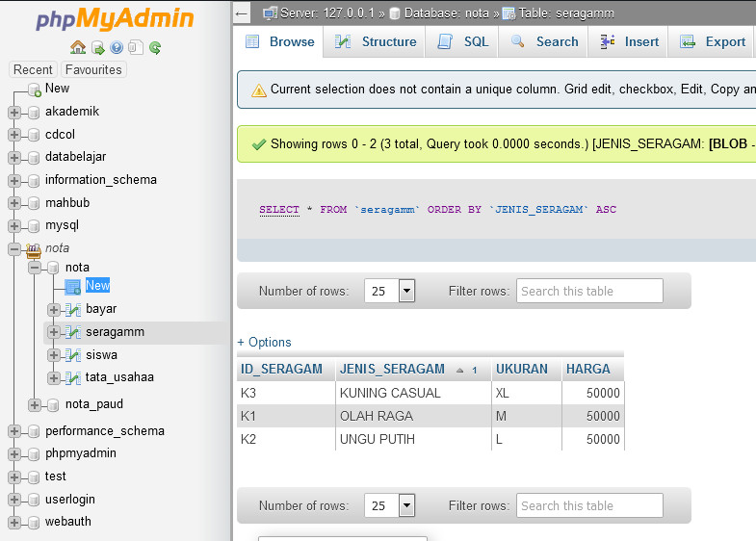Click the phpMyAdmin logo

115,19
